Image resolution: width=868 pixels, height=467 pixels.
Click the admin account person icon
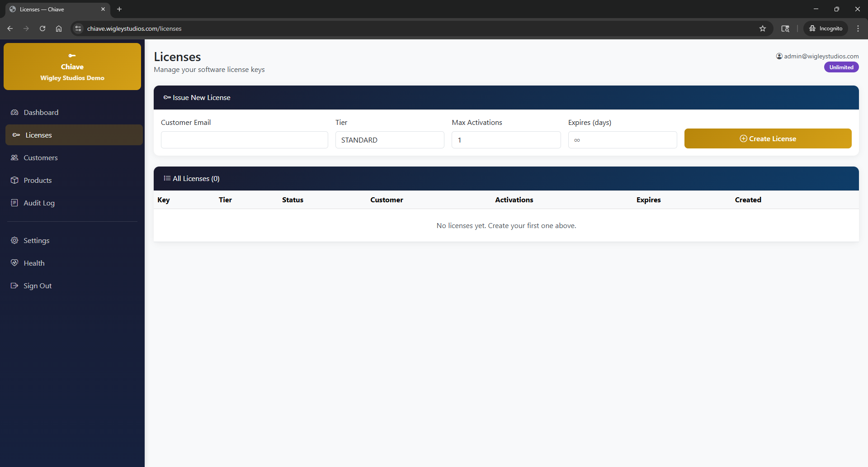point(779,56)
